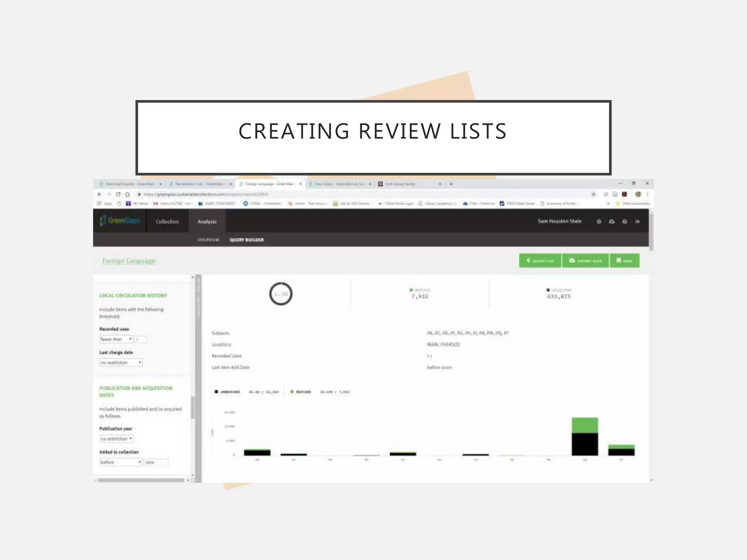Image resolution: width=747 pixels, height=560 pixels.
Task: Click the browser home icon
Action: (127, 194)
